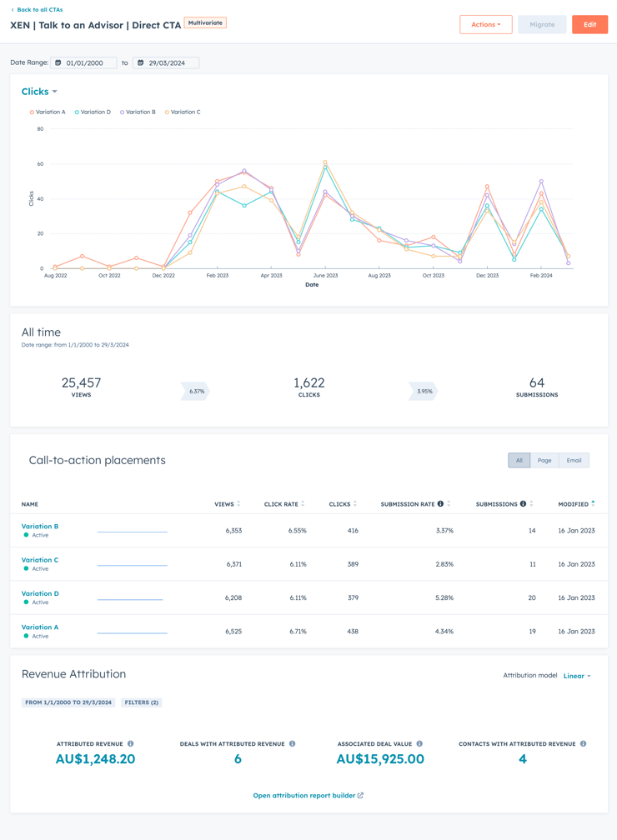This screenshot has height=840, width=617.
Task: Sort table by Submissions column
Action: (504, 504)
